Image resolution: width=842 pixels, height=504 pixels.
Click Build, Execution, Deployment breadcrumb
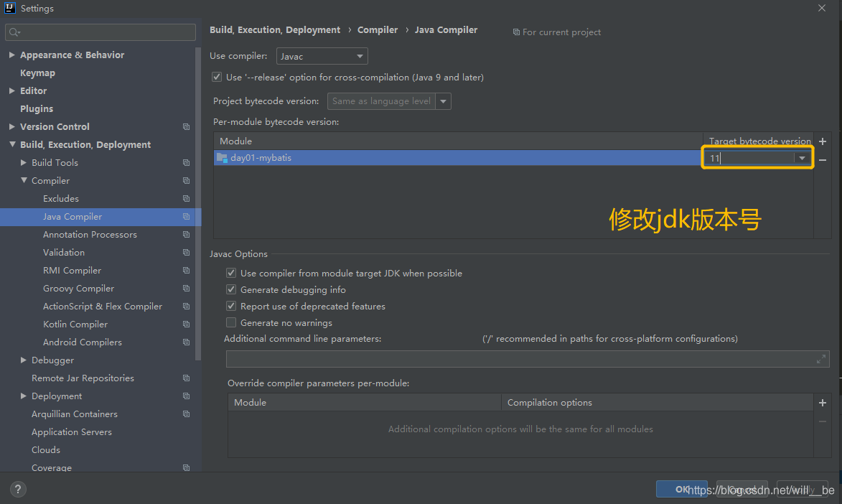(x=275, y=30)
